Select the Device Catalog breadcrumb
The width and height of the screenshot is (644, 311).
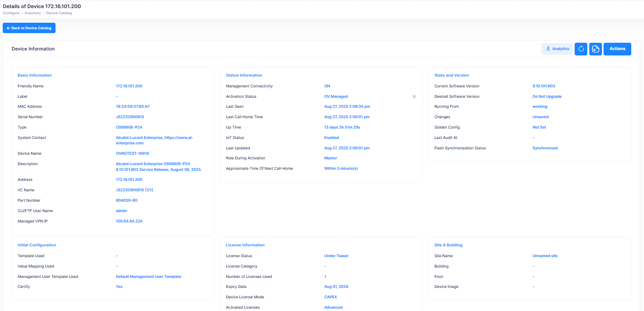[x=59, y=13]
